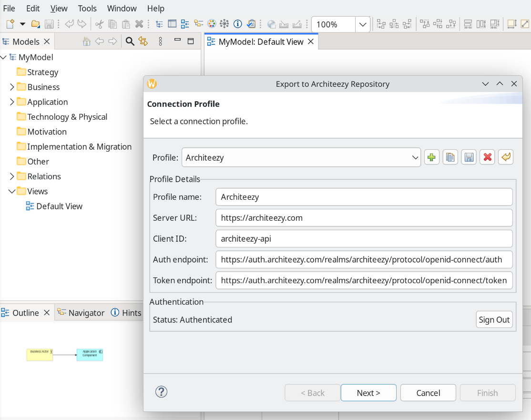
Task: Collapse the Views folder
Action: (x=12, y=191)
